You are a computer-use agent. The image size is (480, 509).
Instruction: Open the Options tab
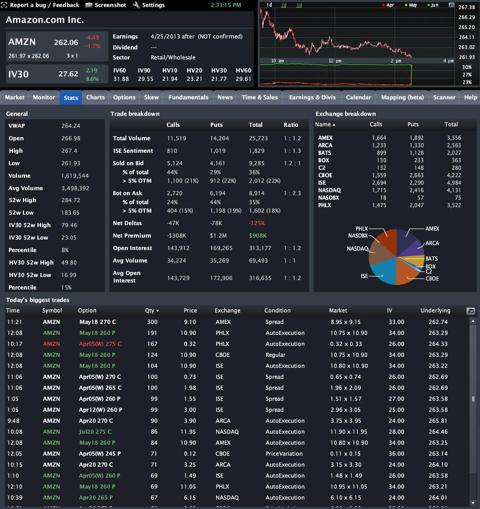124,97
